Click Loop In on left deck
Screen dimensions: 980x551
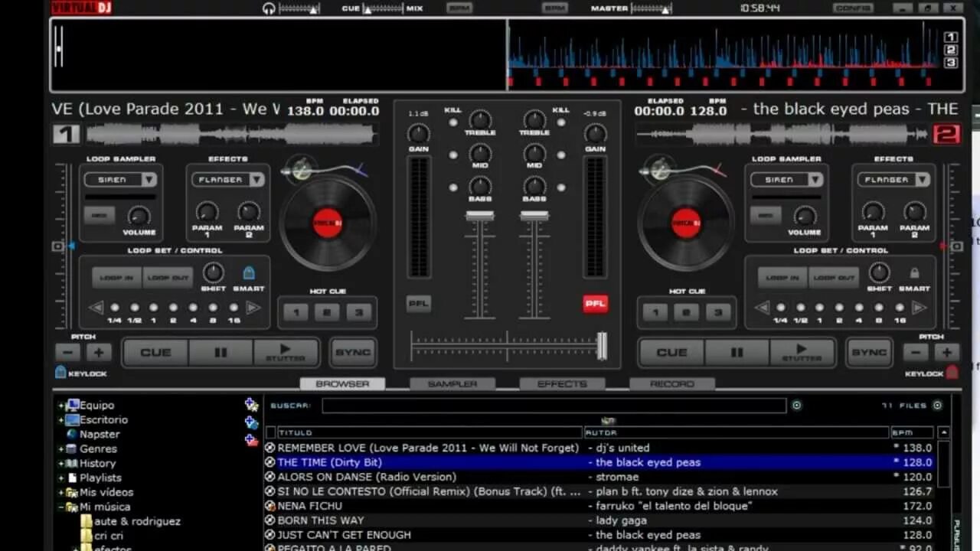[x=116, y=278]
